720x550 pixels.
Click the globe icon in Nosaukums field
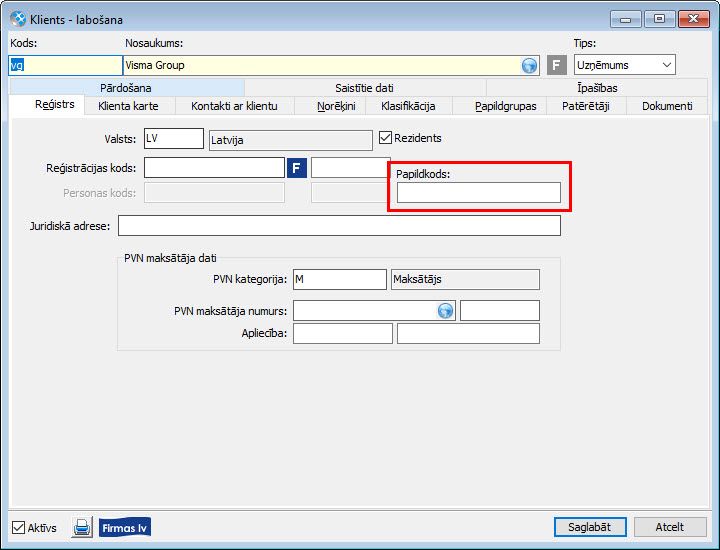point(529,66)
